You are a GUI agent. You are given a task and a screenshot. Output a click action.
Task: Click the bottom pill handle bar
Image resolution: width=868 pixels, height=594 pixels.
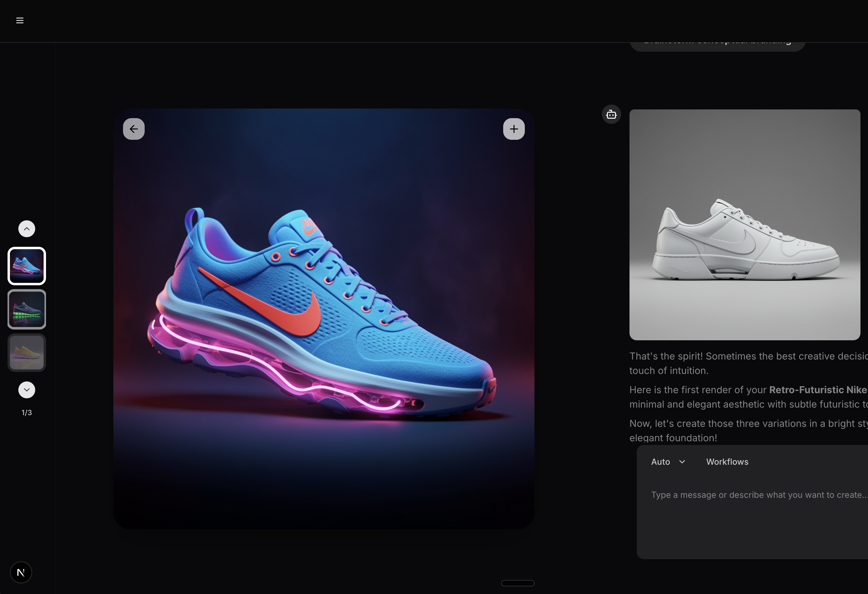point(518,583)
